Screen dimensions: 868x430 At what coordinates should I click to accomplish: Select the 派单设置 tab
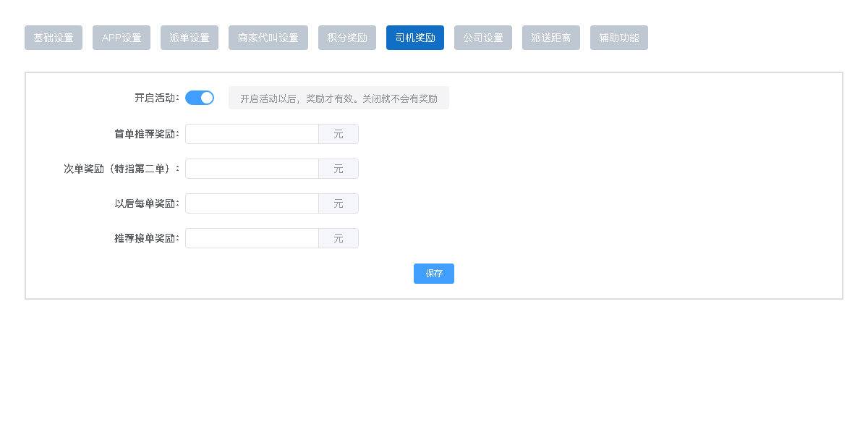pos(189,38)
